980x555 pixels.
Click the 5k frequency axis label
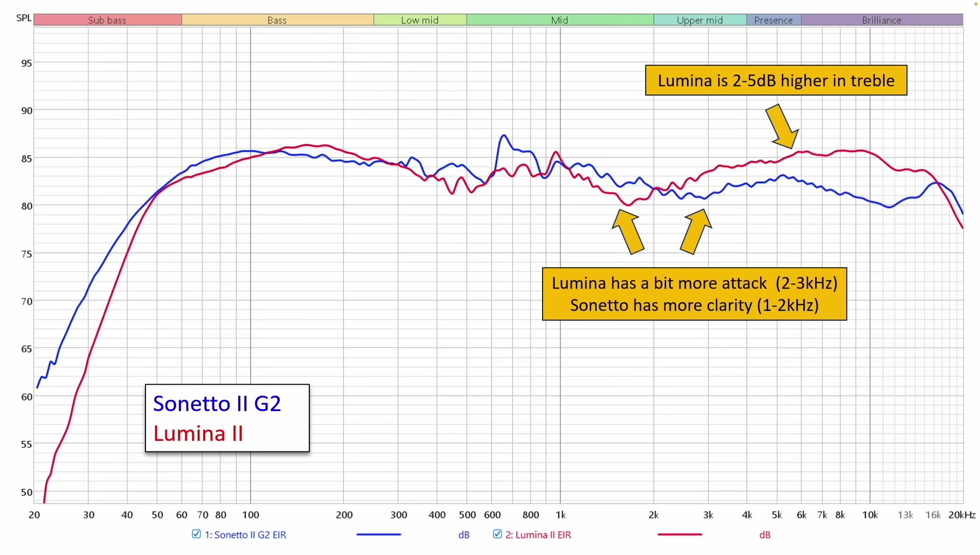[x=777, y=515]
